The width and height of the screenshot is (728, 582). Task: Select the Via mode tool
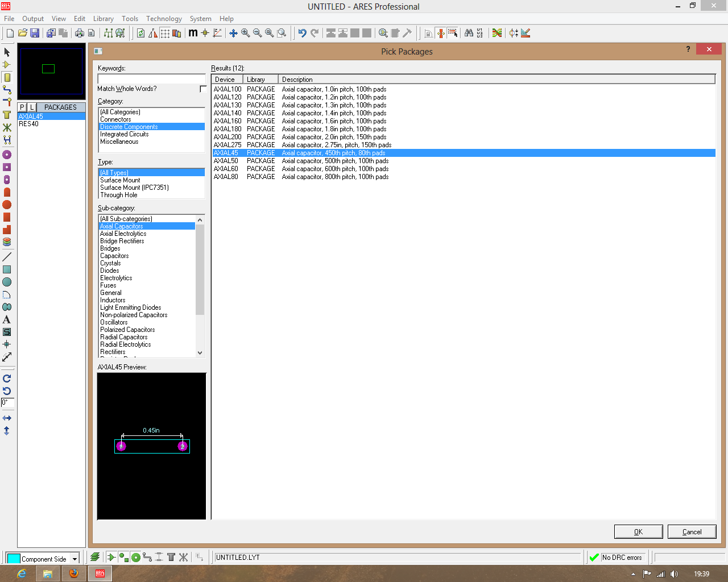point(7,102)
